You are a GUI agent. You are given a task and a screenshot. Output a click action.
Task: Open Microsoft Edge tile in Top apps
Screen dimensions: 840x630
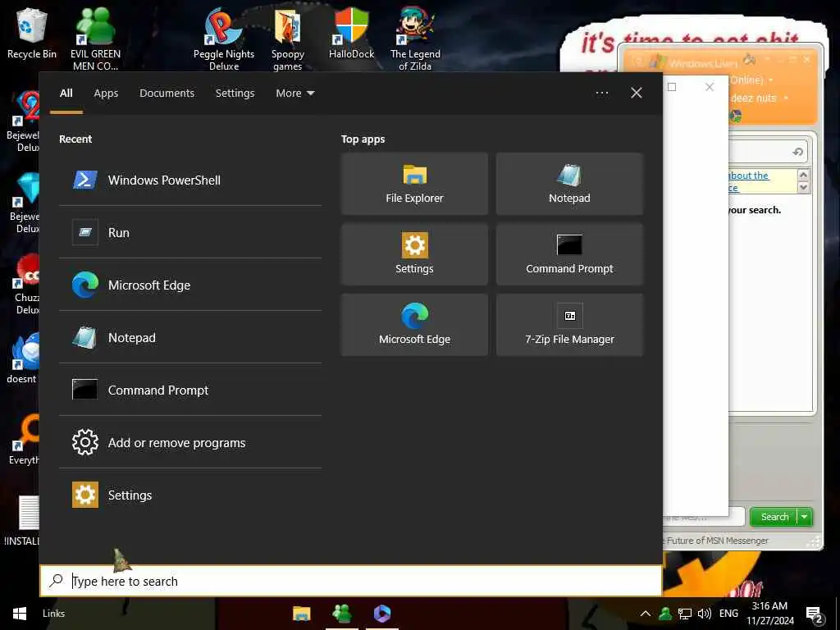tap(414, 325)
